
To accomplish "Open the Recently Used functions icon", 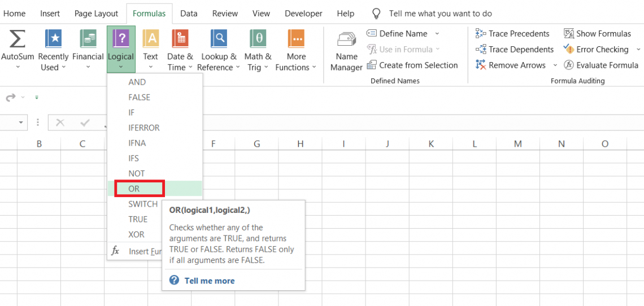I will (53, 40).
